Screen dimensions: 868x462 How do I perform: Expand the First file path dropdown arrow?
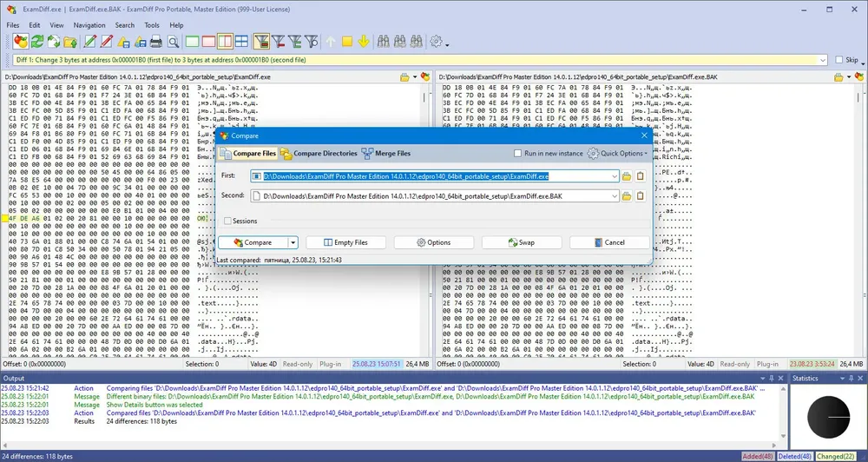(x=614, y=176)
